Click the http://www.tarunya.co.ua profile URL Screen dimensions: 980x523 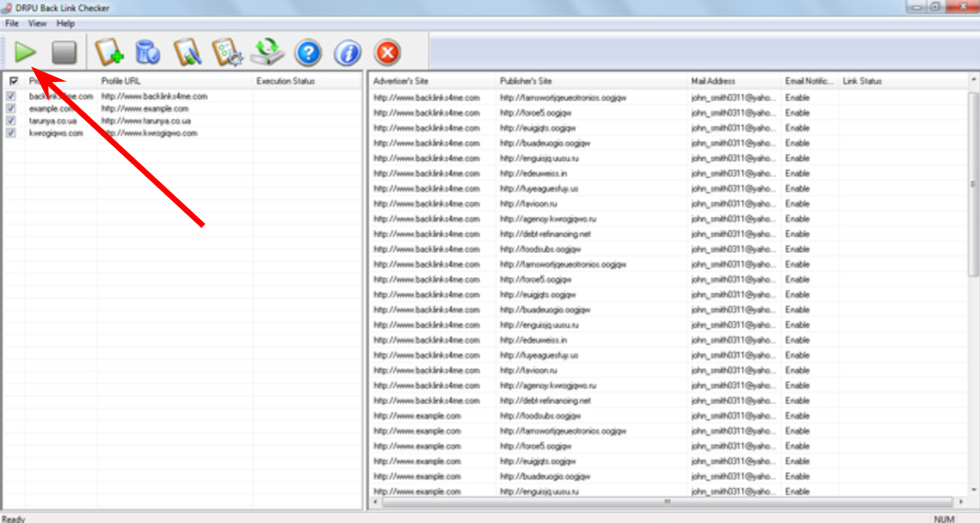point(146,121)
